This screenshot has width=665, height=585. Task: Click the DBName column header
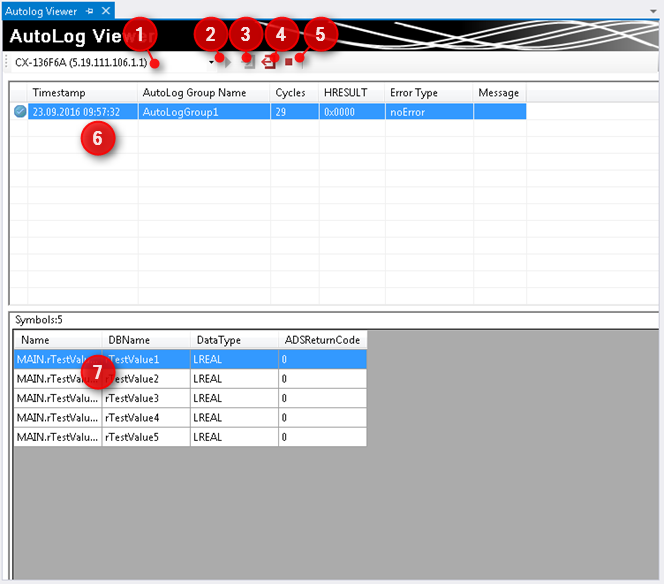coord(146,340)
